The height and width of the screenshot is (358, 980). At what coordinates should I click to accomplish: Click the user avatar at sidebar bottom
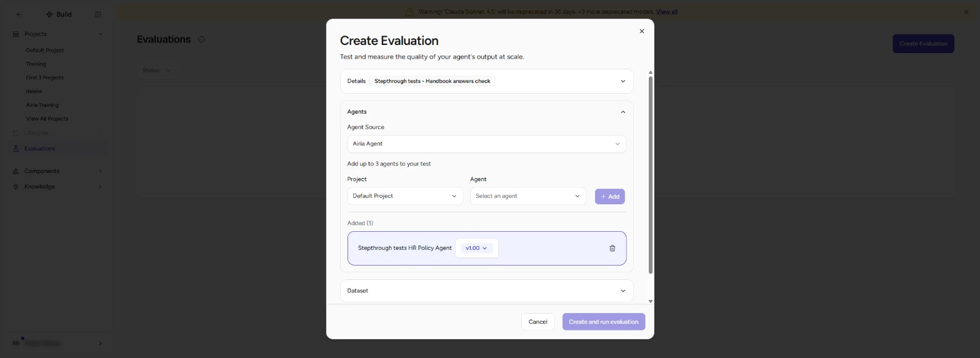pyautogui.click(x=16, y=343)
